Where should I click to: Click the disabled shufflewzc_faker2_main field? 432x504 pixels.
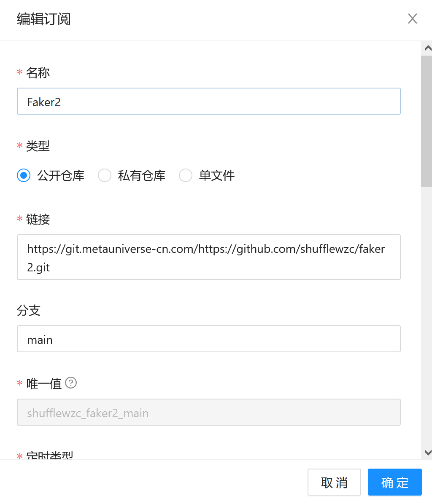tap(208, 413)
